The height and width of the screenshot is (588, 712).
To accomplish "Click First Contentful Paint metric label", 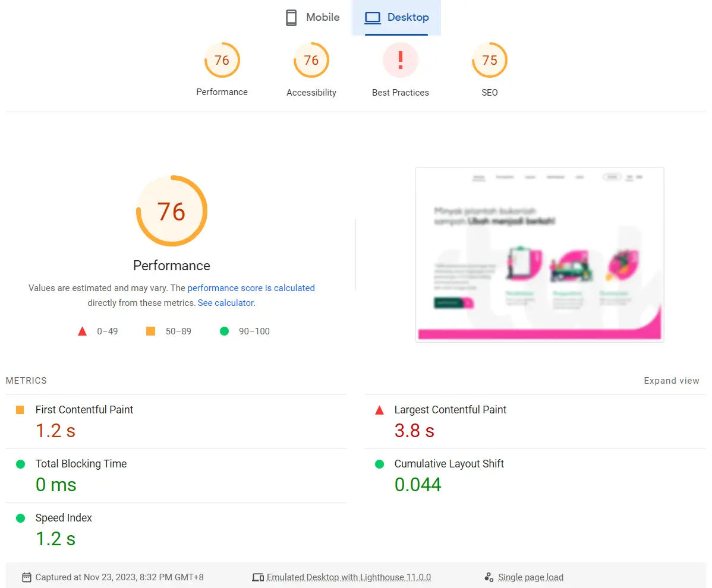I will coord(84,410).
